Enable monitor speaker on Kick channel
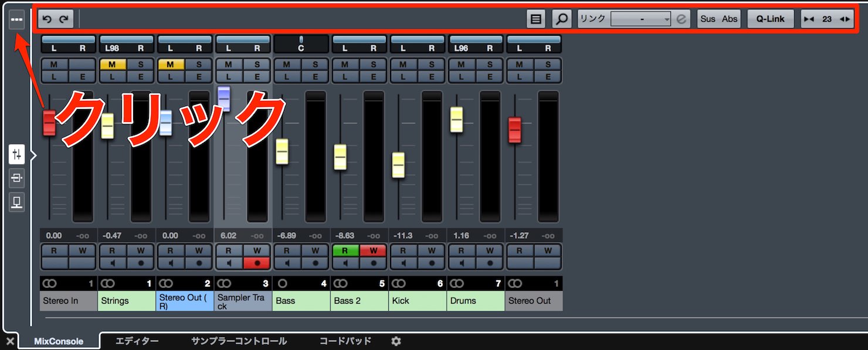This screenshot has width=868, height=350. click(403, 263)
